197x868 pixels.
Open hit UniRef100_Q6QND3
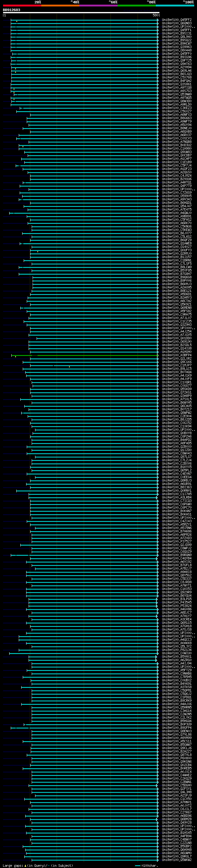click(x=177, y=23)
